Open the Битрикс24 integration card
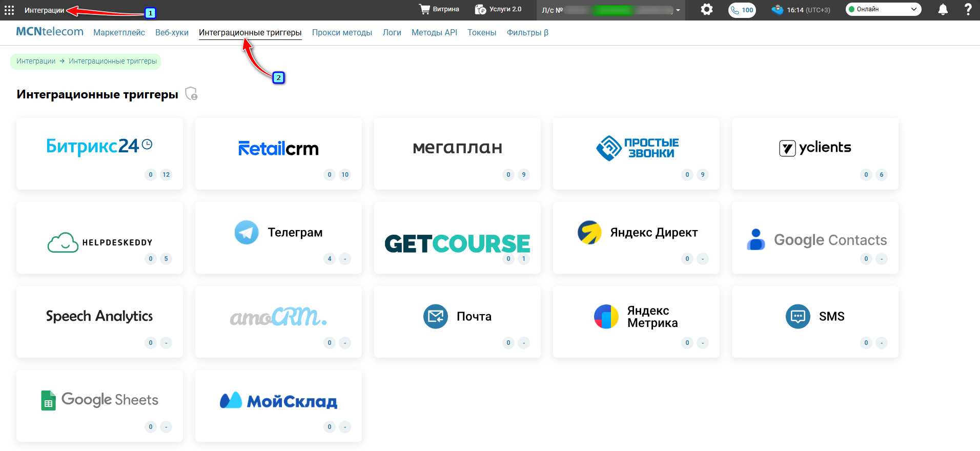 (x=99, y=154)
